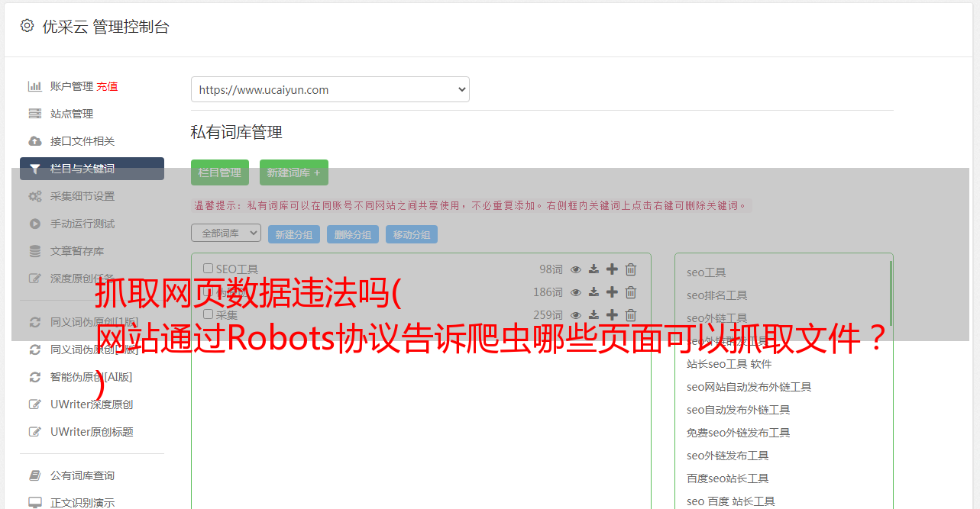Click the 98词 count in SEO工具 row
The height and width of the screenshot is (509, 980).
[551, 269]
